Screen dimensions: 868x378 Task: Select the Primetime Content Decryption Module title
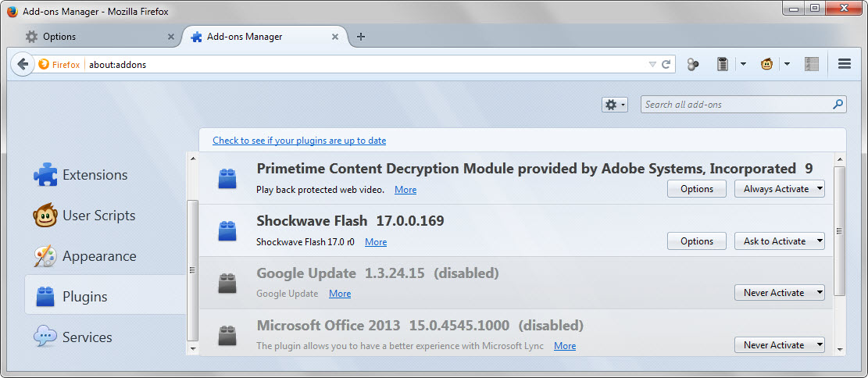coord(534,168)
